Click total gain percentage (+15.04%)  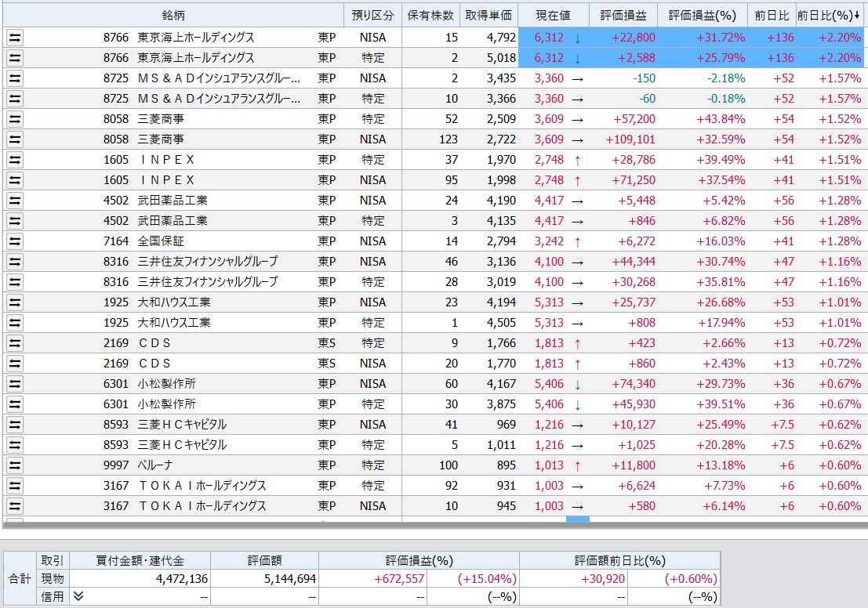click(487, 579)
